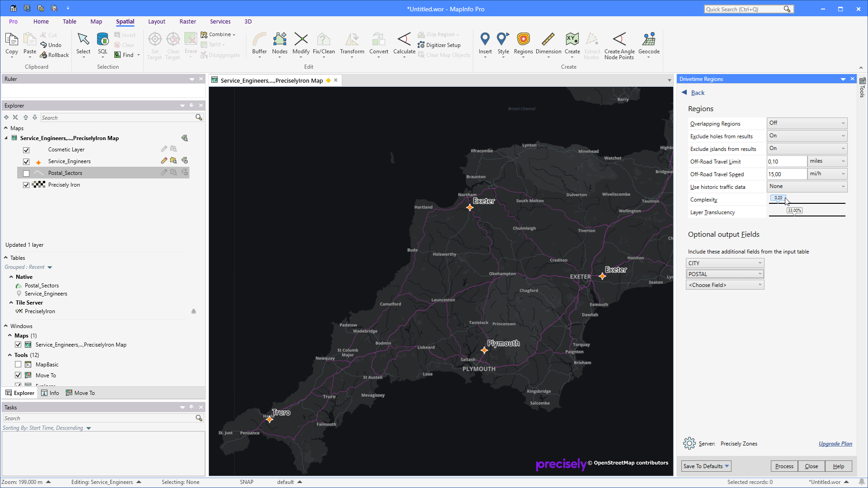Switch to the Home ribbon tab
The image size is (868, 488).
[x=41, y=21]
